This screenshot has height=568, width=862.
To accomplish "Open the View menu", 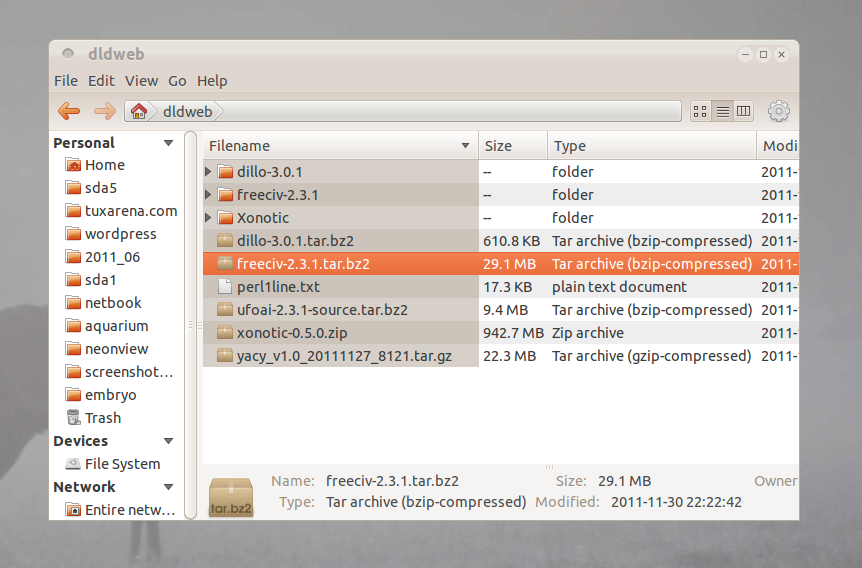I will tap(141, 81).
